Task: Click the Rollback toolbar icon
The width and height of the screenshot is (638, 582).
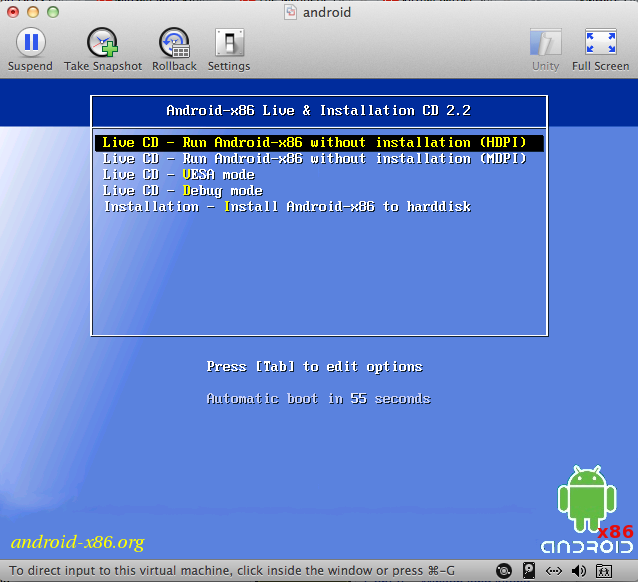Action: [x=174, y=49]
